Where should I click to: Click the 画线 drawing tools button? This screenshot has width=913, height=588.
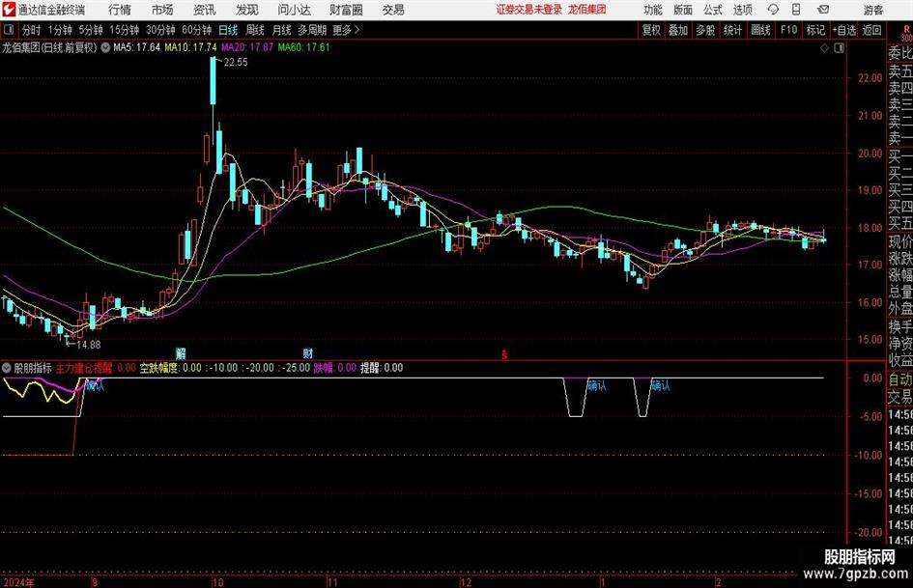(760, 30)
